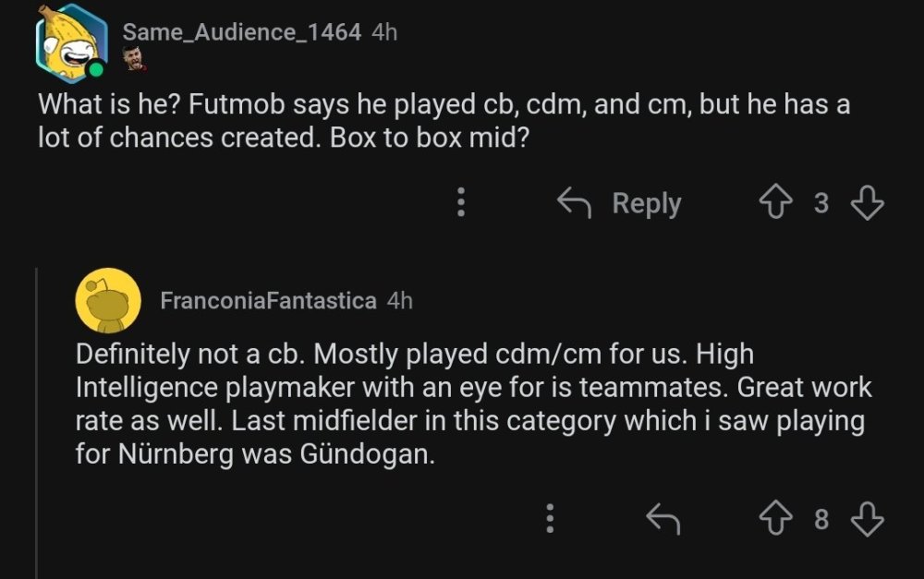924x579 pixels.
Task: Click the 4h timestamp beside Same_Audience_1464
Action: (x=383, y=31)
